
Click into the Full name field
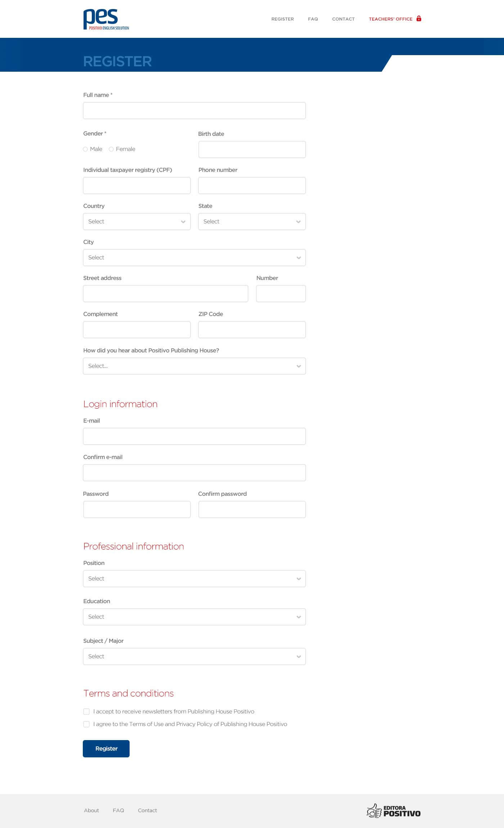tap(194, 111)
